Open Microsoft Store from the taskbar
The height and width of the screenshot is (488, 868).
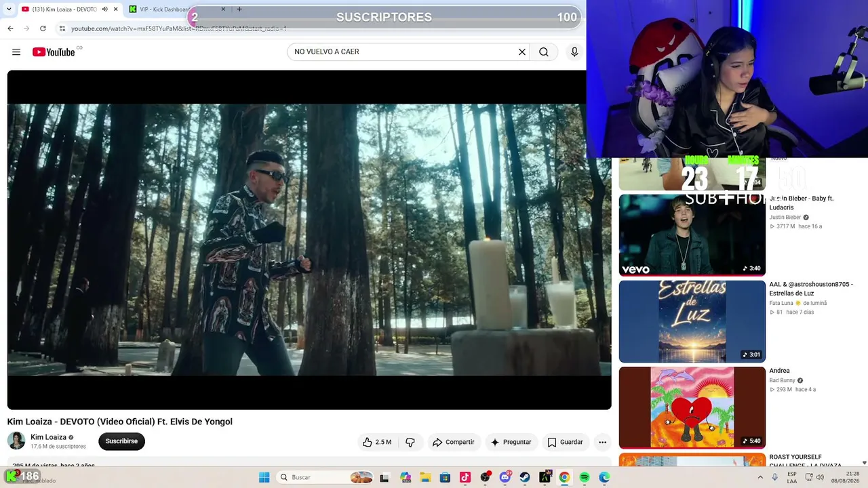[445, 477]
